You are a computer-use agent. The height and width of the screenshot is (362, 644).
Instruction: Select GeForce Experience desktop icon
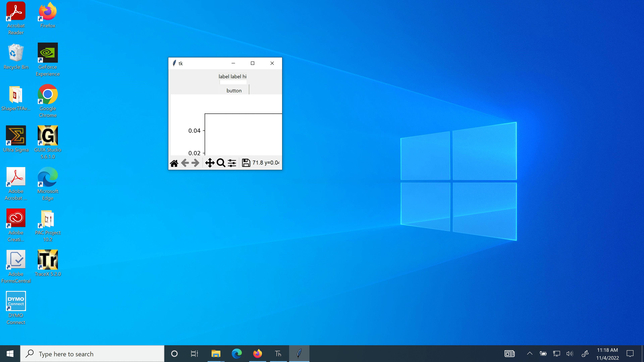click(47, 60)
